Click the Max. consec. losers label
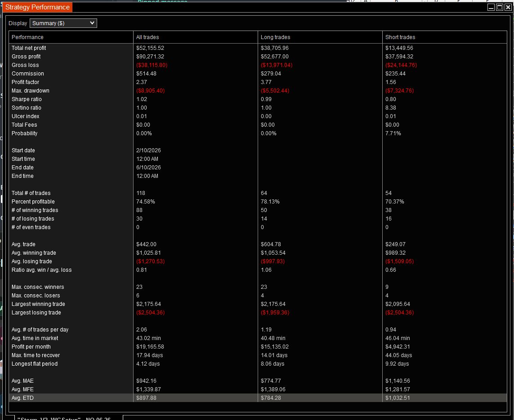Image resolution: width=514 pixels, height=420 pixels. 36,296
